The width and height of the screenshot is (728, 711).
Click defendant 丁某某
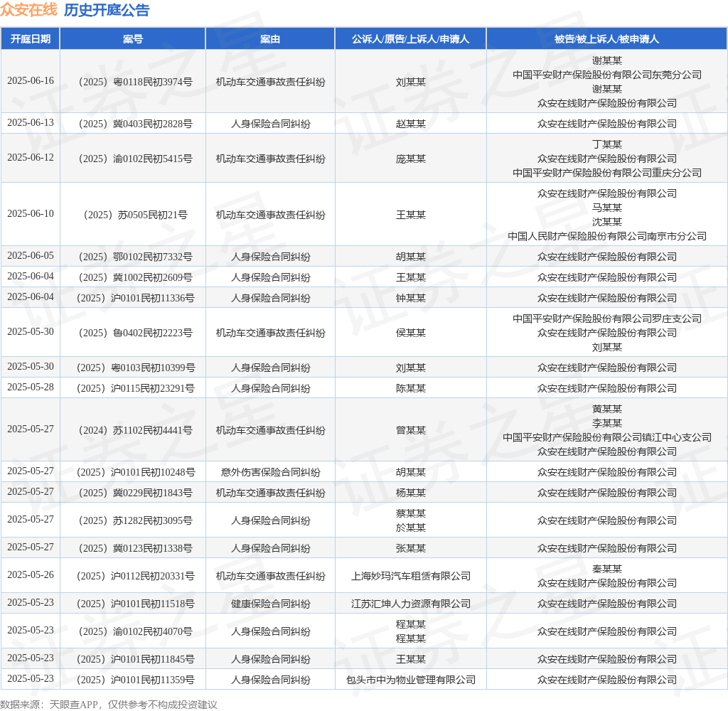pos(607,144)
